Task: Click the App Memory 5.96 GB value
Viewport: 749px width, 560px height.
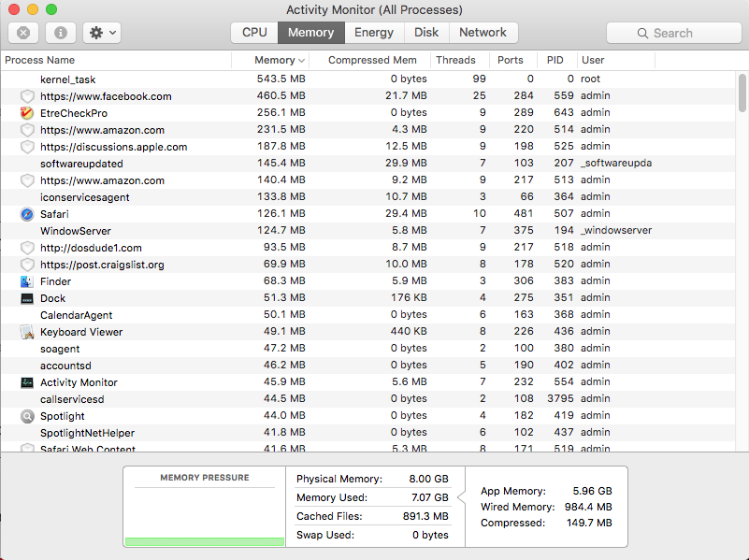Action: pyautogui.click(x=592, y=491)
